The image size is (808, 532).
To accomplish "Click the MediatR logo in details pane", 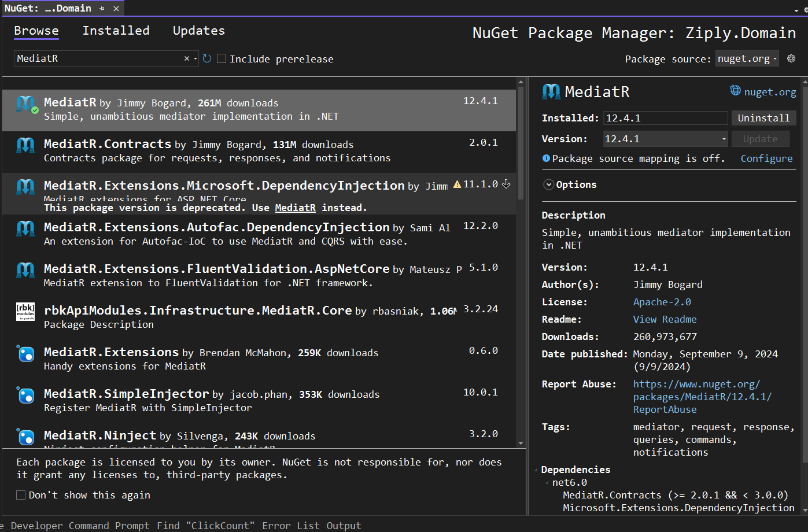I will pos(551,91).
